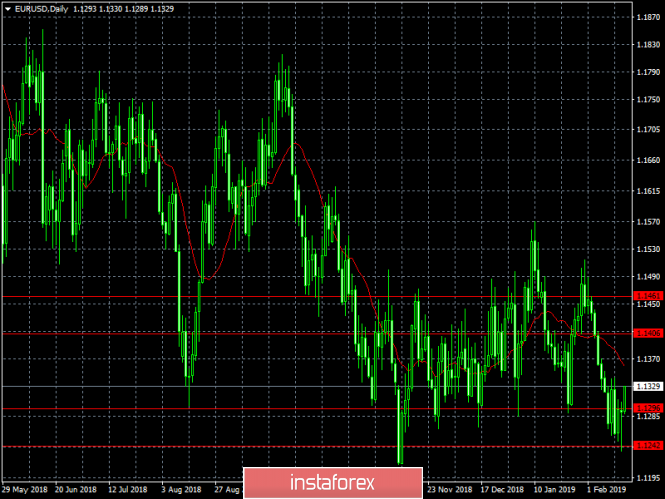Click the 23 Nov 2018 date label
Screen dimensions: 665x499
coord(448,491)
